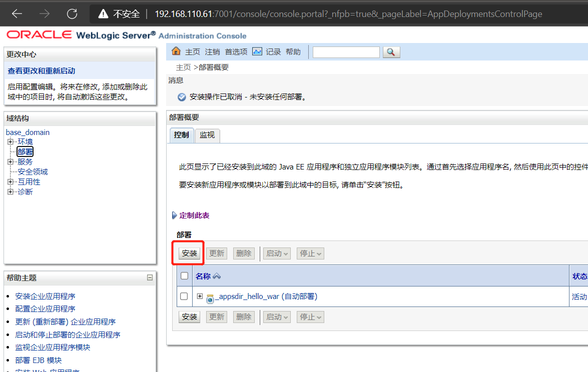Expand the _appsdir_hello_war row
The image size is (588, 372).
tap(200, 296)
